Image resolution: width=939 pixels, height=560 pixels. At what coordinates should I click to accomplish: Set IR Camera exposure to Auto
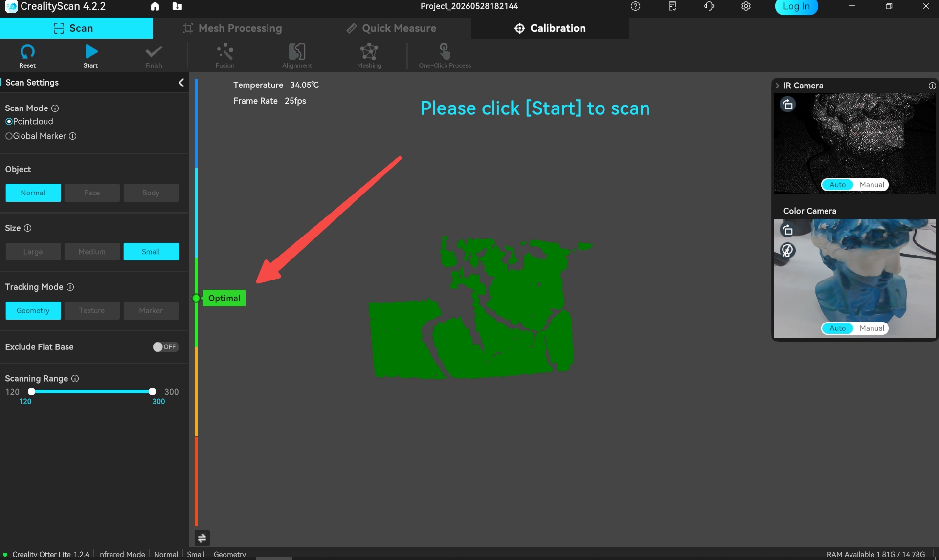coord(837,185)
